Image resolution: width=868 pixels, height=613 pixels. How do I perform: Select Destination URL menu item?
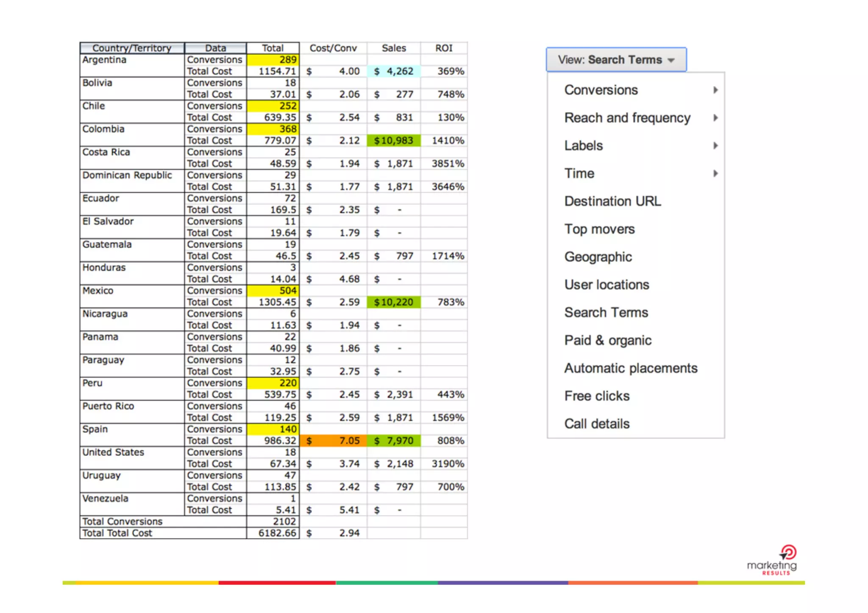[x=612, y=201]
